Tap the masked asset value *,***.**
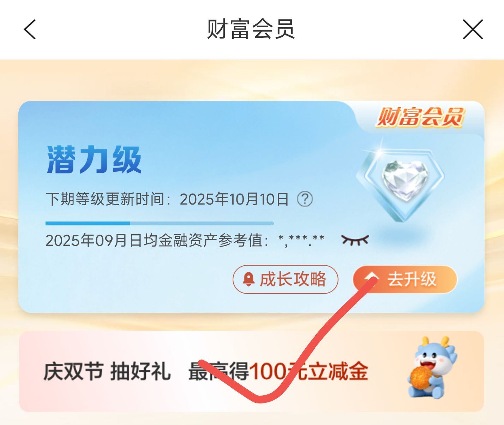 click(x=301, y=240)
